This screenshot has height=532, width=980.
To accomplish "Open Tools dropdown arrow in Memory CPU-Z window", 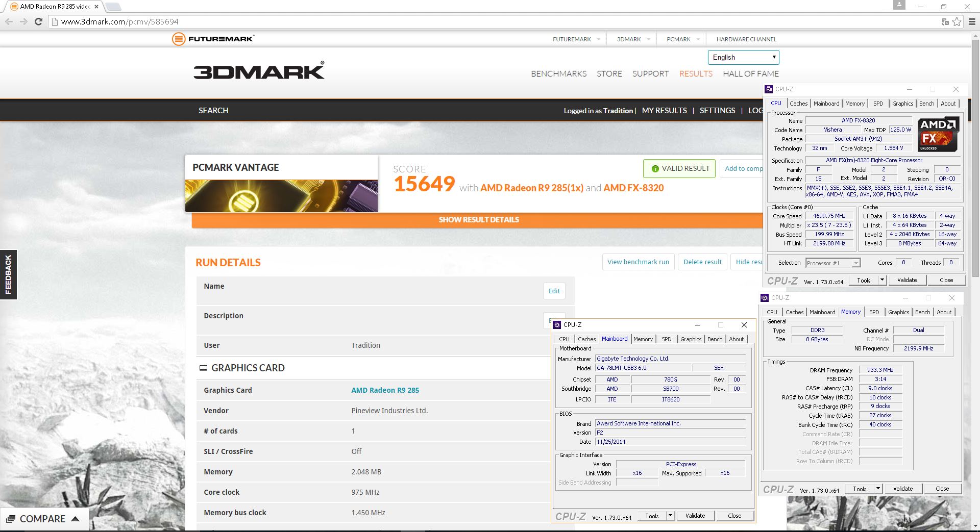I will point(878,489).
